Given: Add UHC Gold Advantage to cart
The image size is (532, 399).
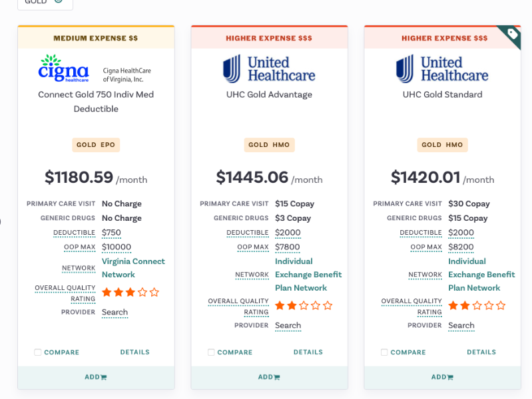Looking at the screenshot, I should tap(269, 377).
